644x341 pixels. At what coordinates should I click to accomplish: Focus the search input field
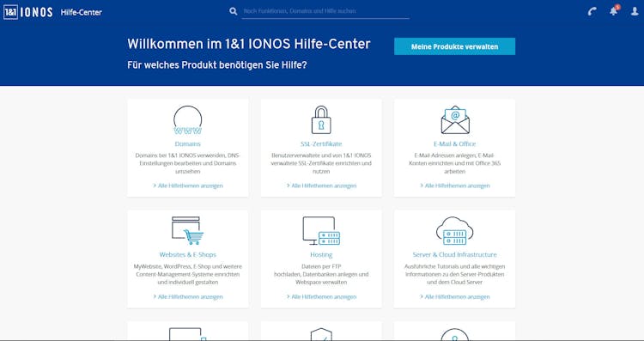pos(325,11)
